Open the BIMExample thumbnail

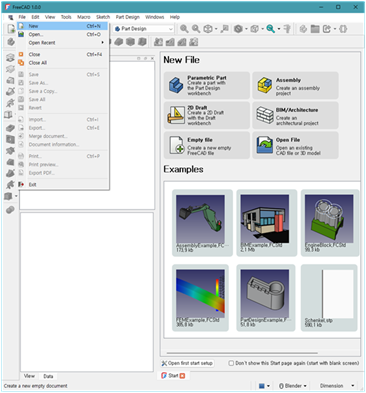(266, 223)
